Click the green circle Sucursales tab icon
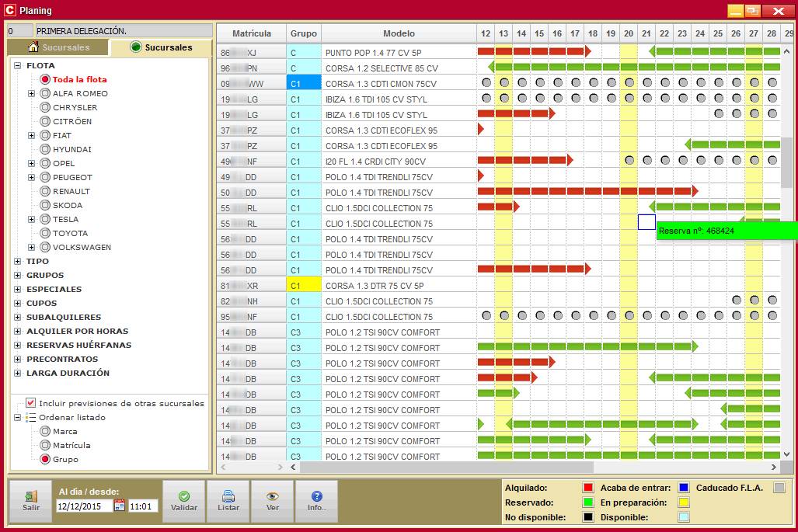This screenshot has height=532, width=798. coord(135,47)
